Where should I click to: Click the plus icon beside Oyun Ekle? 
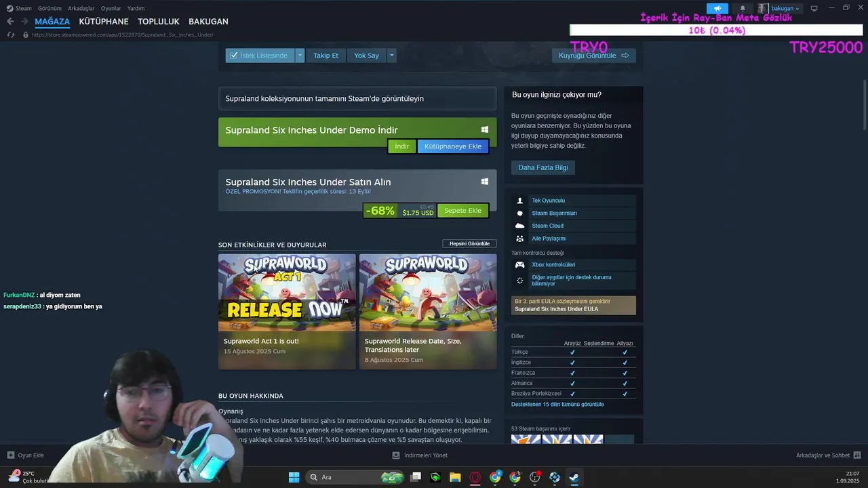[10, 455]
